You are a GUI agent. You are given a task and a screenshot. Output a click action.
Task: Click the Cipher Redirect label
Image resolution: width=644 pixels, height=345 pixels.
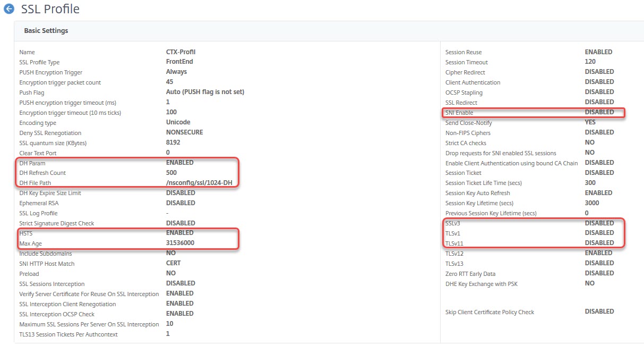click(465, 72)
